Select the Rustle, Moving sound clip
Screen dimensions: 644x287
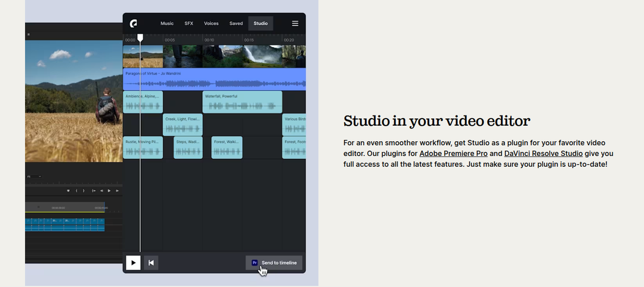(x=143, y=148)
